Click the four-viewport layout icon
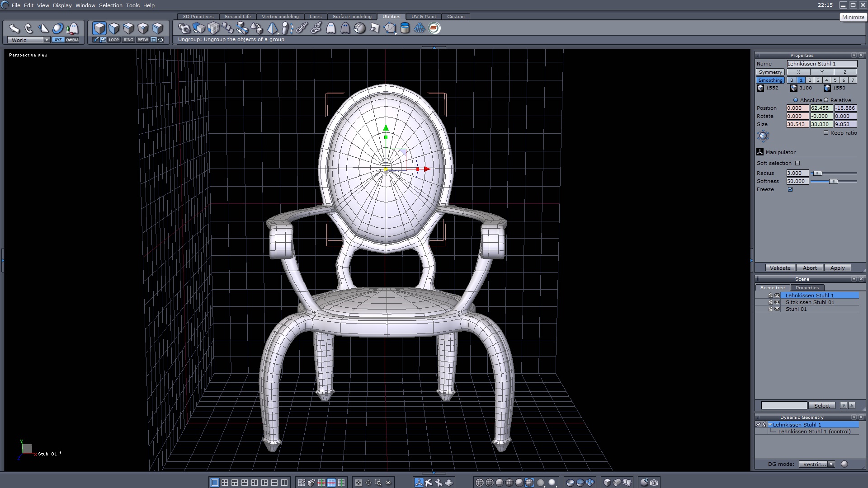The height and width of the screenshot is (488, 868). [225, 483]
